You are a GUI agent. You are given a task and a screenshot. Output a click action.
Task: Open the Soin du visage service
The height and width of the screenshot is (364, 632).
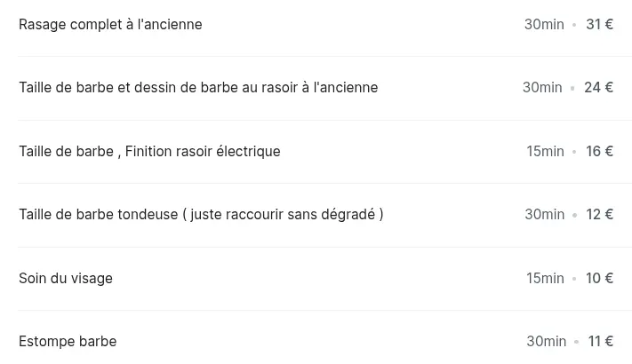tap(66, 279)
